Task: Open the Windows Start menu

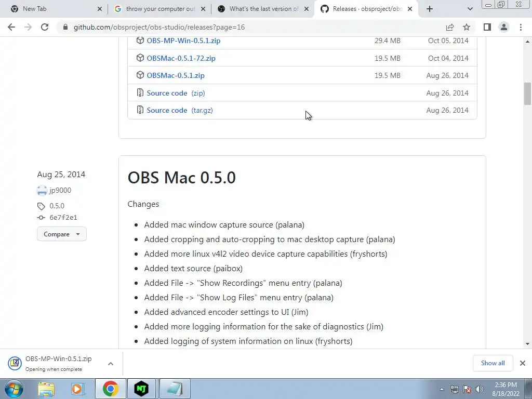Action: click(x=14, y=389)
